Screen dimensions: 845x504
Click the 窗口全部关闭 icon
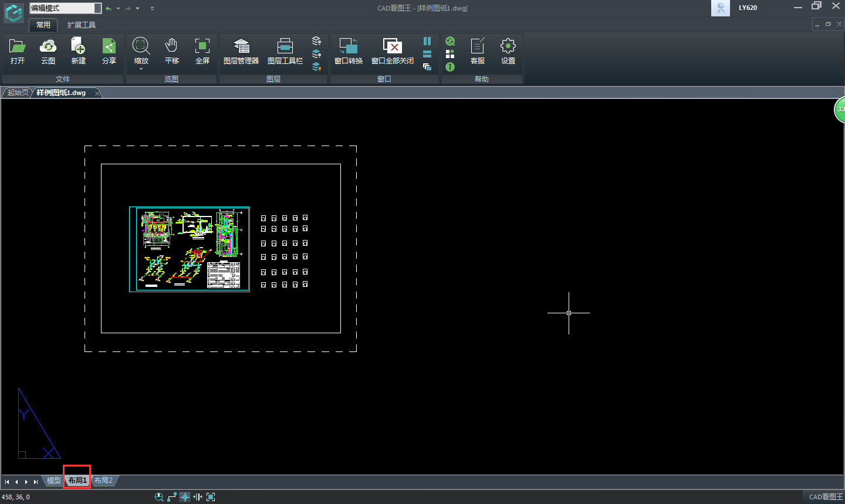(392, 51)
